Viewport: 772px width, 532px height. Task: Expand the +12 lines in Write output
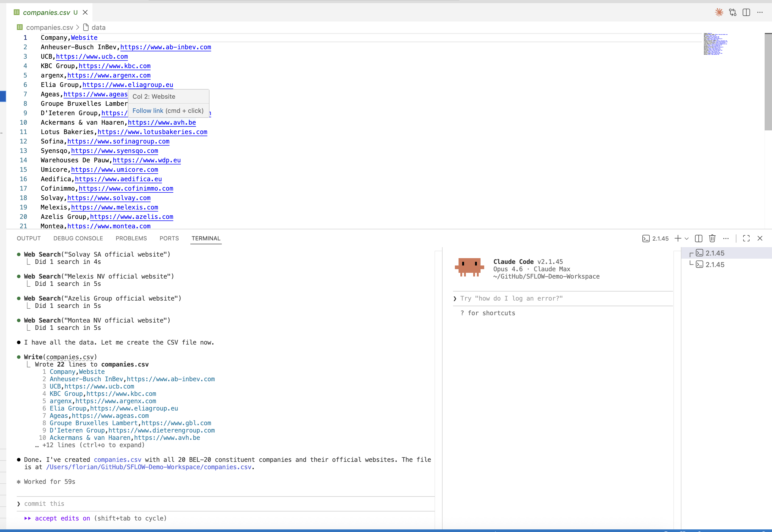click(90, 445)
